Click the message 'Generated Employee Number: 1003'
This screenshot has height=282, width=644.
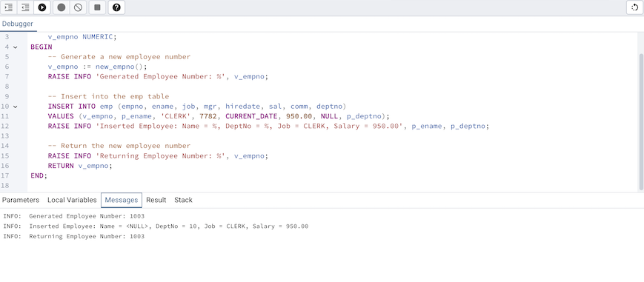click(87, 216)
